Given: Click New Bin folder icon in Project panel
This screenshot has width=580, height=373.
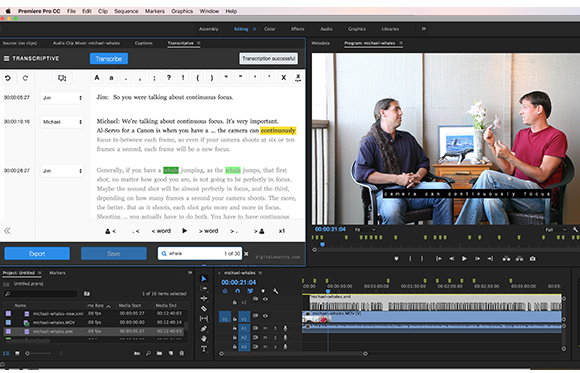Looking at the screenshot, I should pyautogui.click(x=159, y=353).
